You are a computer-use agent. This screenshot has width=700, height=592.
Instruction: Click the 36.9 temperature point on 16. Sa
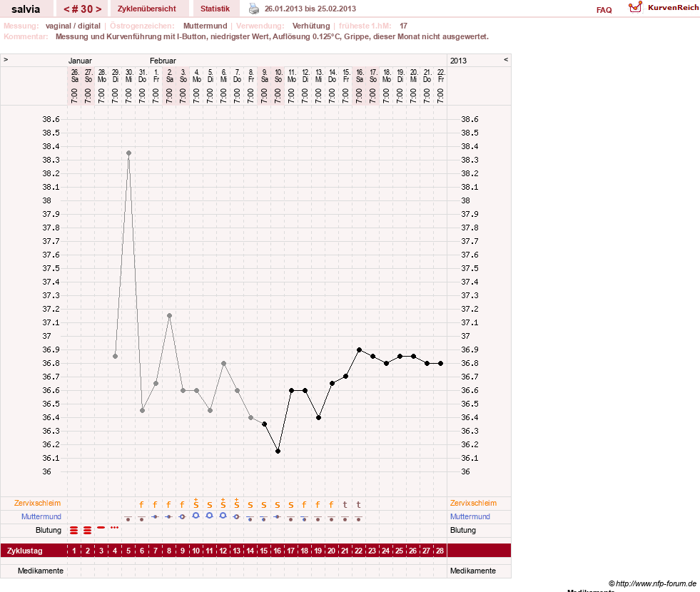(x=360, y=349)
